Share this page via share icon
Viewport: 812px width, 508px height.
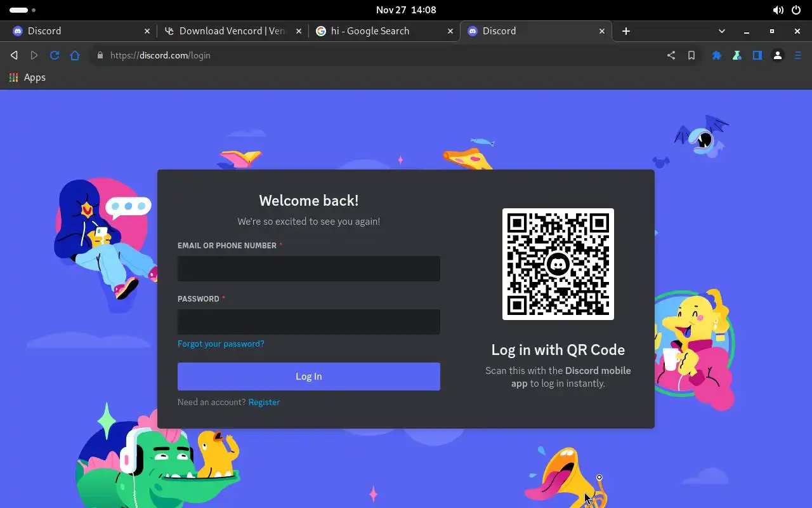click(x=671, y=55)
